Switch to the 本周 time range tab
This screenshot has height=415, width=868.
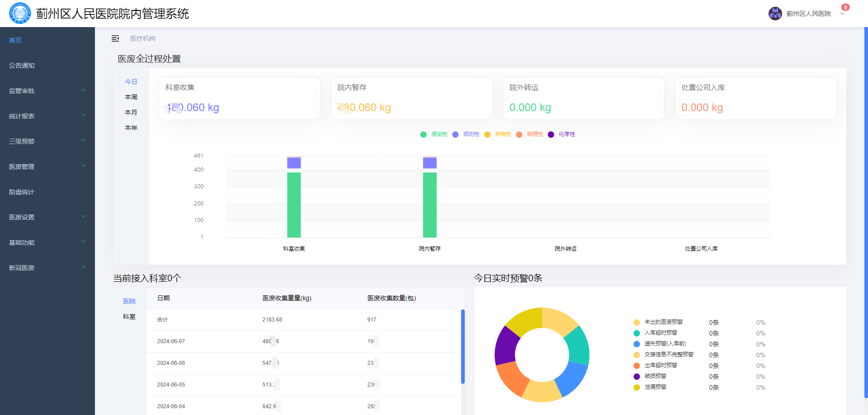(x=131, y=97)
